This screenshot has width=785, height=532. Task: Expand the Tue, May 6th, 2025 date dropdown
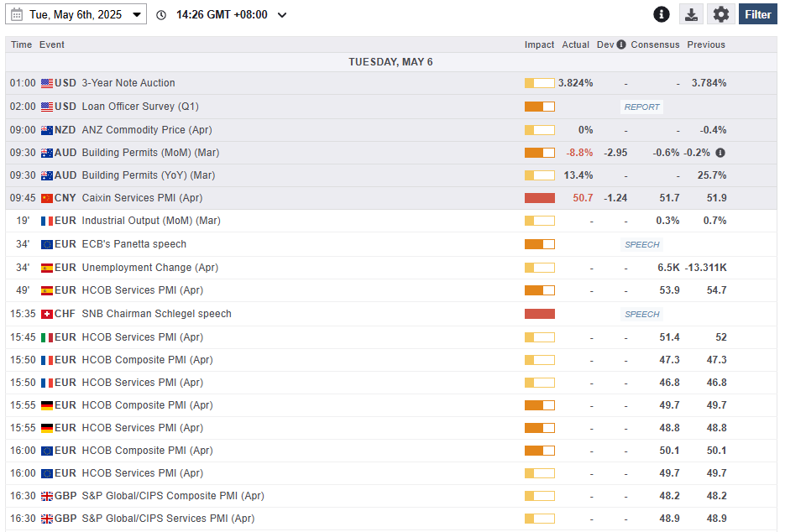136,14
